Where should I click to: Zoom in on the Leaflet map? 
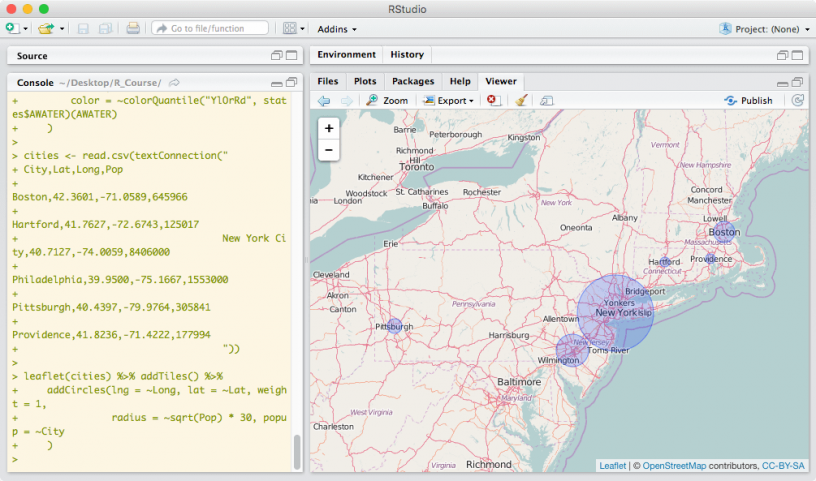click(x=329, y=128)
